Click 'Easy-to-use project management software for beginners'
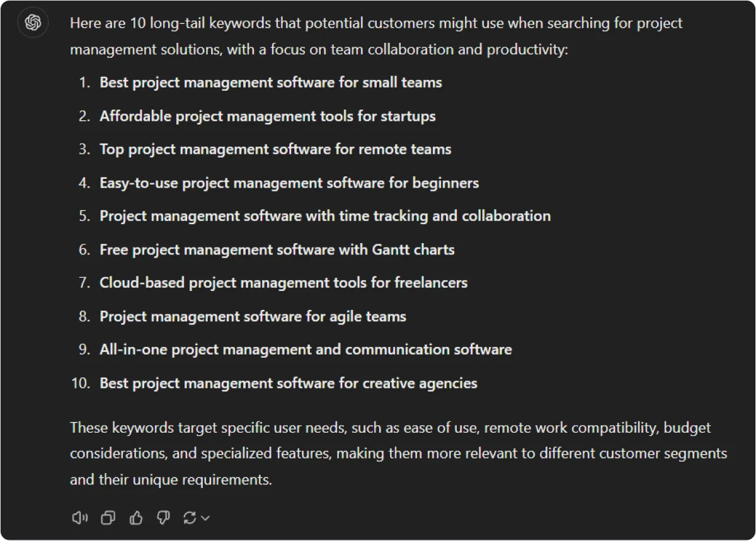Screen dimensions: 756x541 tap(289, 183)
